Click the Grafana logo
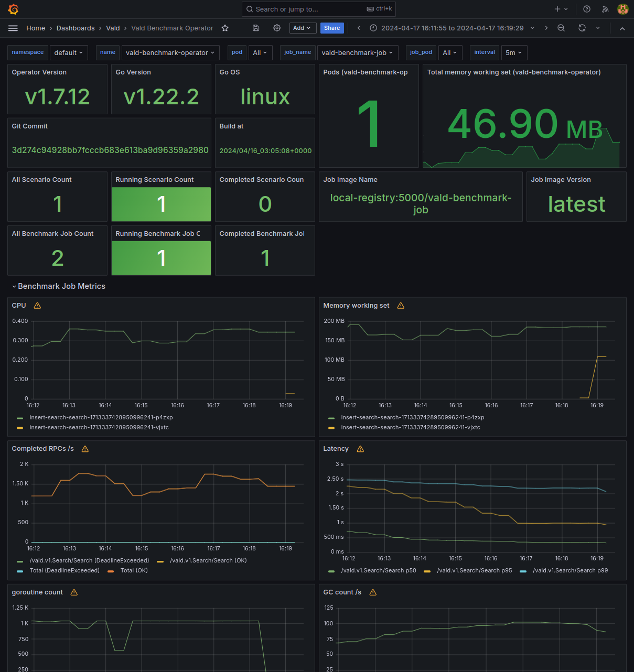 [x=13, y=9]
